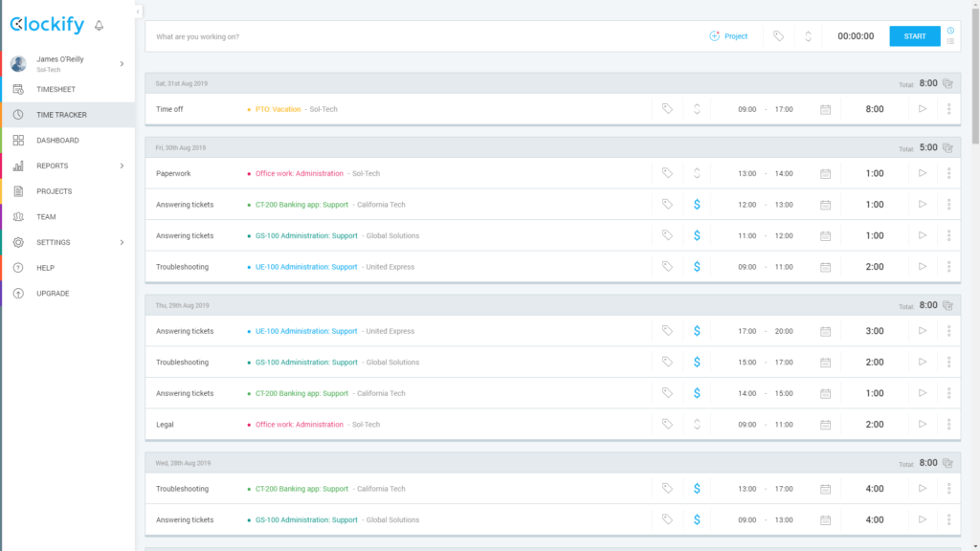Add tag to CT-200 14:00-15:00 entry
This screenshot has height=551, width=980.
point(667,393)
